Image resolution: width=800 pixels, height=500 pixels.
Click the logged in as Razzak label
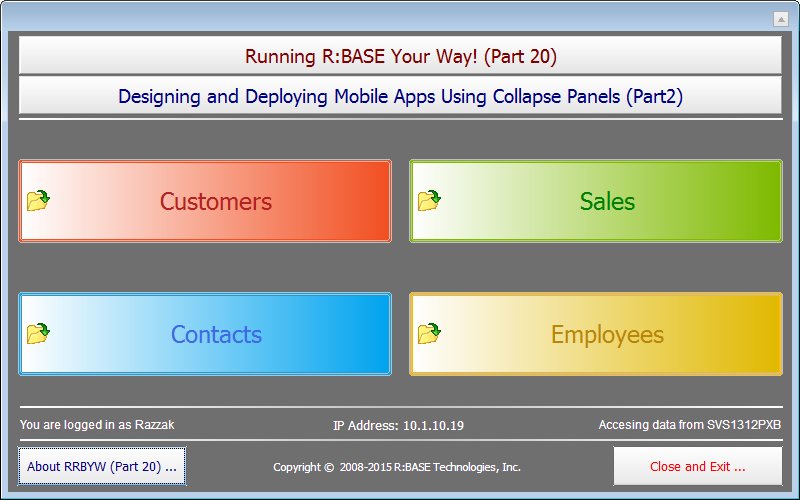pos(97,425)
